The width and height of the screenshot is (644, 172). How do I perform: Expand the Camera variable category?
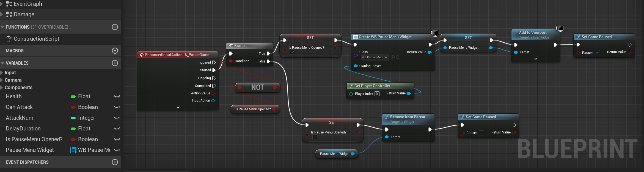coord(2,80)
